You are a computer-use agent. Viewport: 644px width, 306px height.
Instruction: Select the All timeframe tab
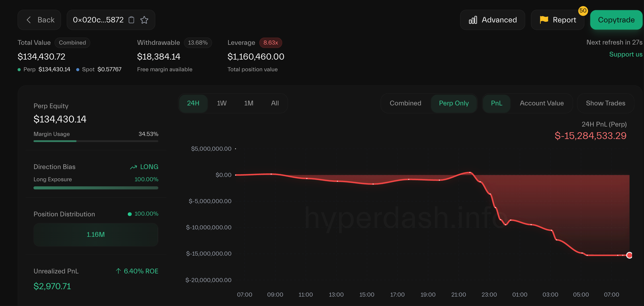coord(275,103)
